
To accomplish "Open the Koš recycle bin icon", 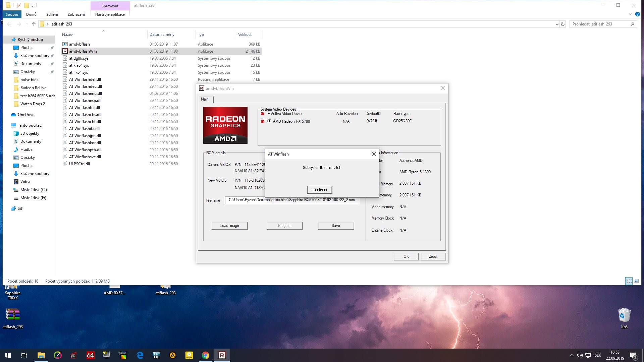I will (x=624, y=318).
